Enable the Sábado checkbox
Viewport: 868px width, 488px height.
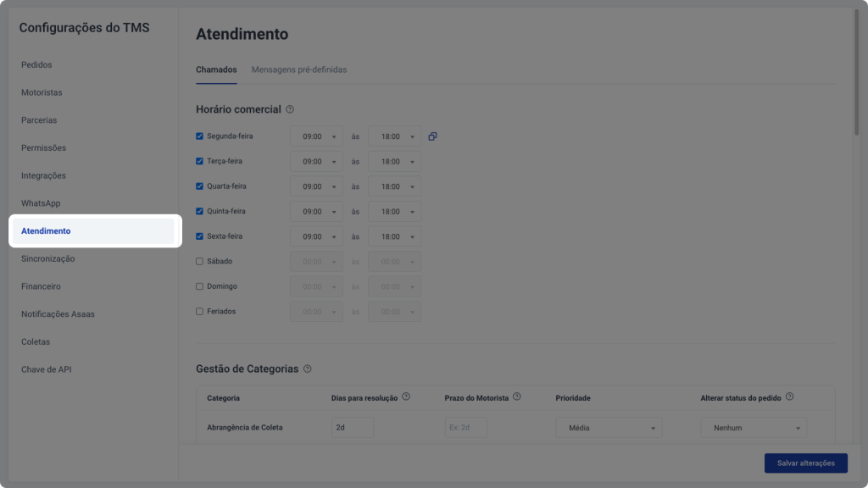click(x=199, y=261)
